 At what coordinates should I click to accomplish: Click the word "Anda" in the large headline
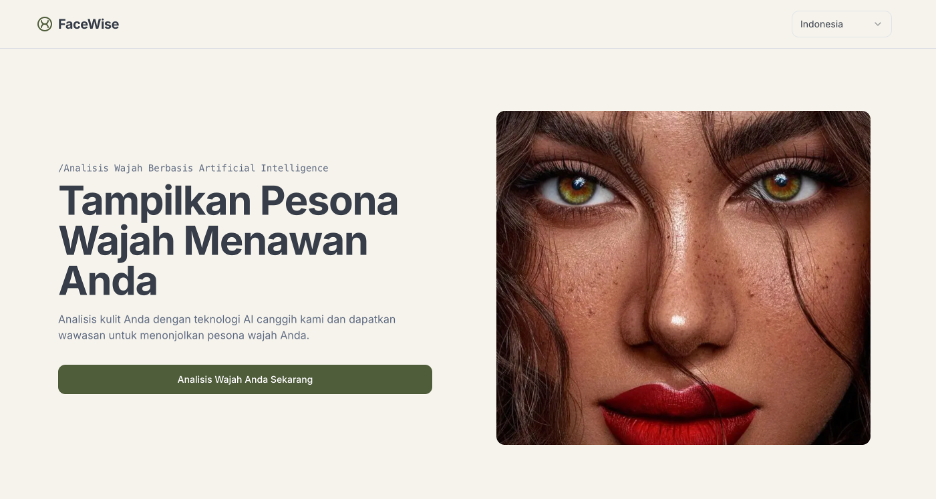click(x=108, y=280)
